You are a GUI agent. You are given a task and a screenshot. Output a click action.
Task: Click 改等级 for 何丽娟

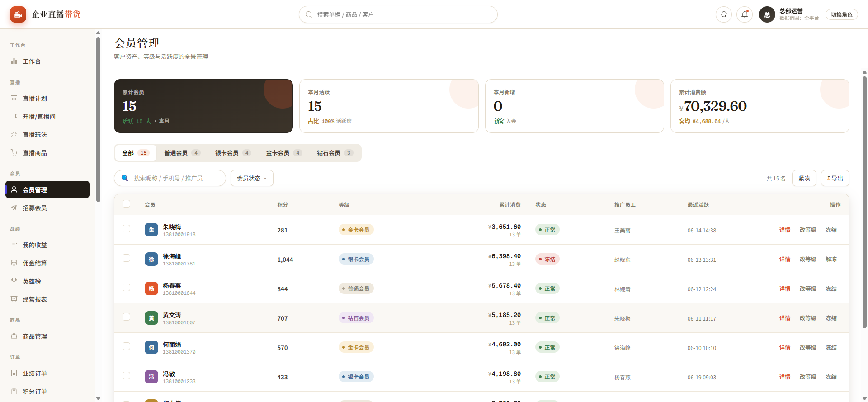(x=808, y=347)
